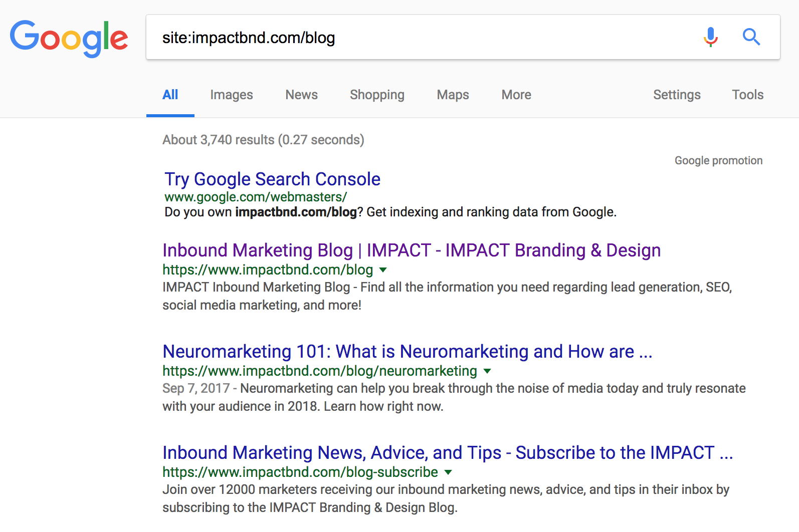
Task: Click the 'Sep 7, 2017' date text
Action: click(196, 388)
